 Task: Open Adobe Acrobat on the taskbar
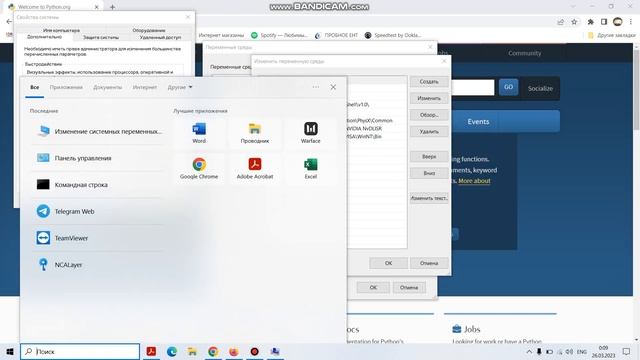[151, 351]
